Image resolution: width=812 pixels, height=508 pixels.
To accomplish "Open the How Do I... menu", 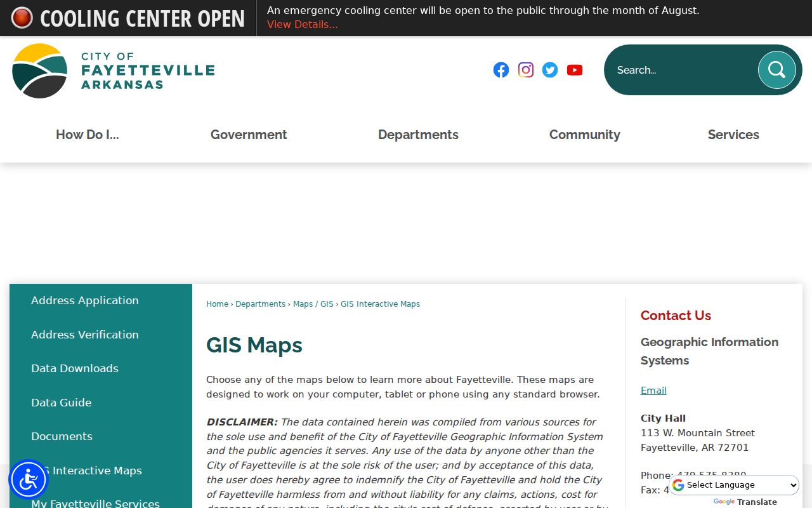I will point(88,135).
